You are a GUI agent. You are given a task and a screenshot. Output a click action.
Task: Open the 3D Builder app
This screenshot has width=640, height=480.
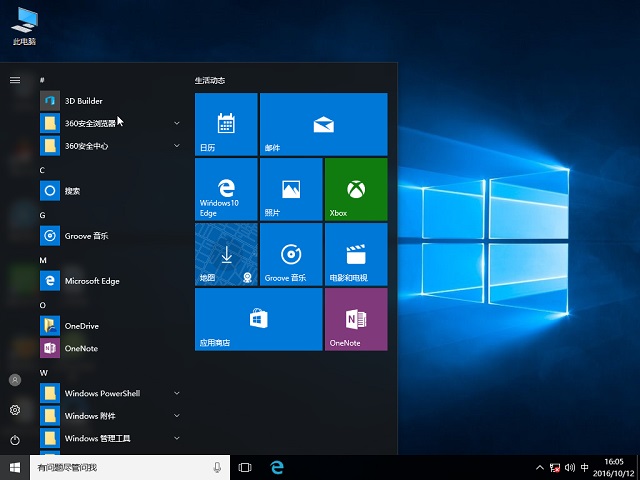(84, 101)
